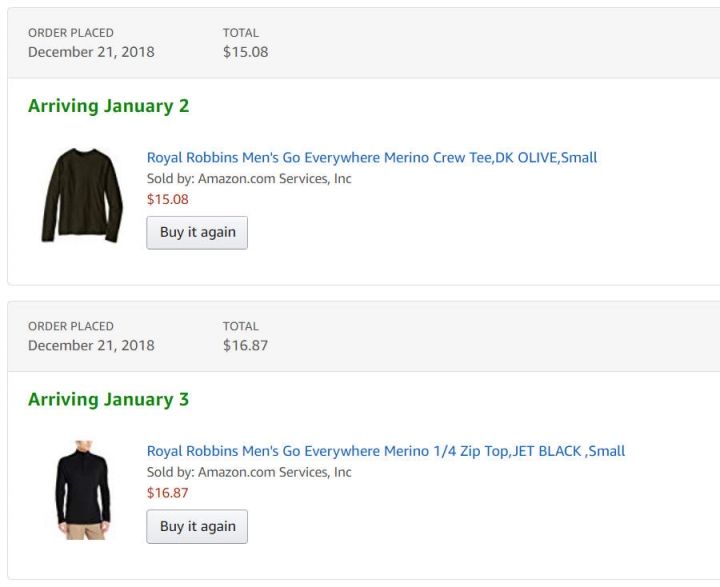The width and height of the screenshot is (720, 587).
Task: Click Sold by text under the Crew Tee
Action: click(x=249, y=179)
